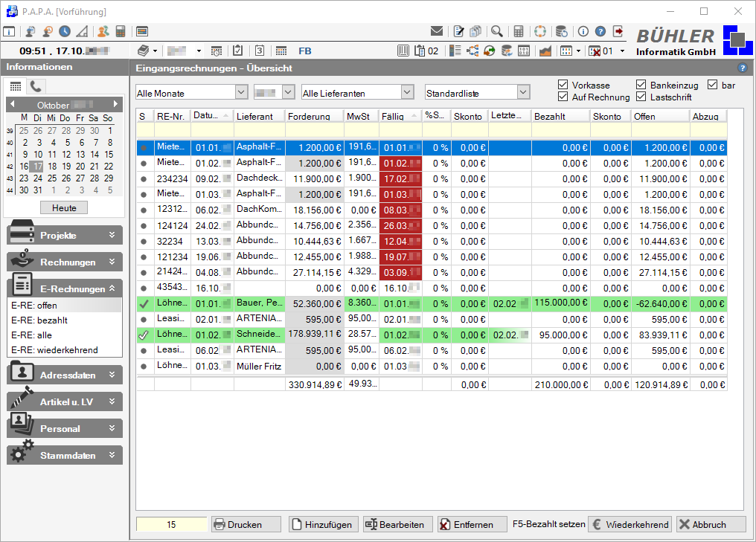Open the books library icon
The image size is (756, 542).
pyautogui.click(x=143, y=51)
